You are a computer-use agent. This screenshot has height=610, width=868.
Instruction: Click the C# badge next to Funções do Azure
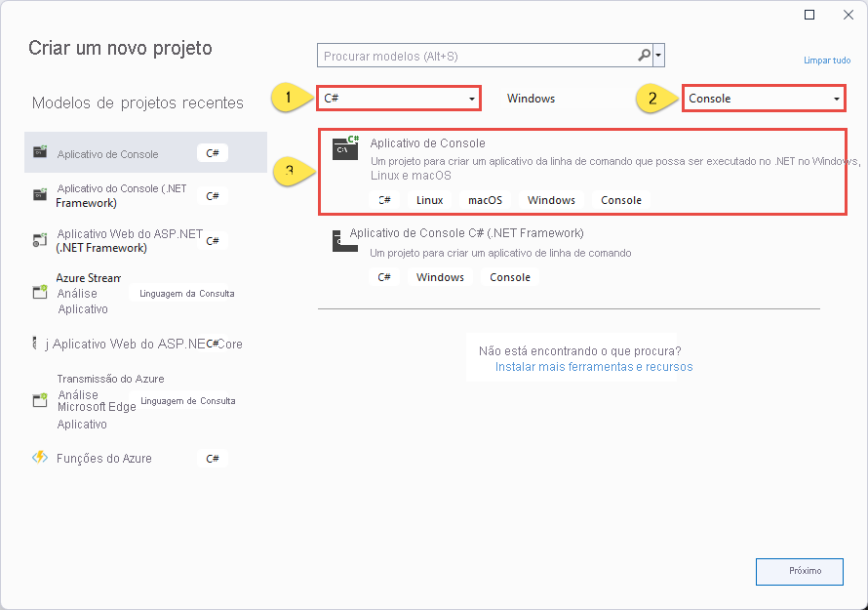[x=213, y=457]
